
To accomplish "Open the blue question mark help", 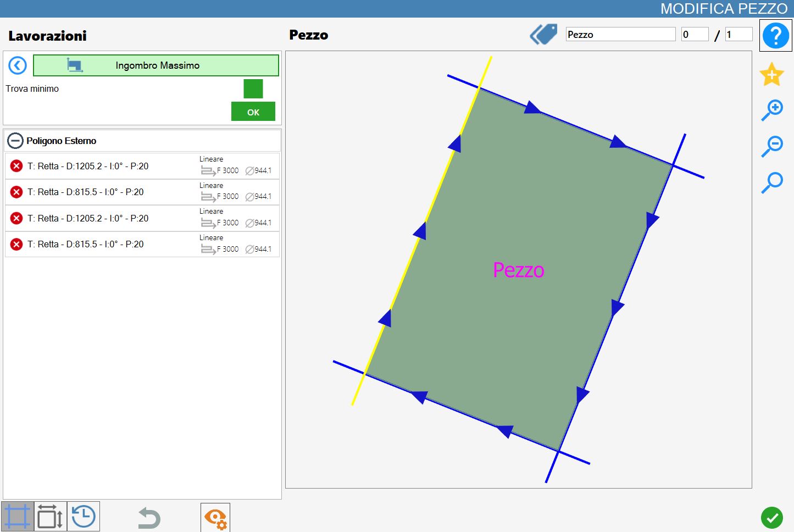I will click(x=775, y=36).
